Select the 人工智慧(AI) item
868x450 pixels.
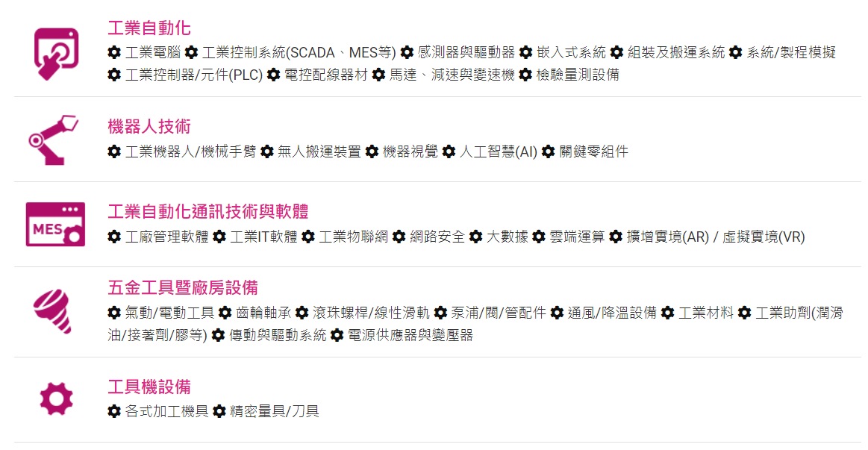[499, 151]
